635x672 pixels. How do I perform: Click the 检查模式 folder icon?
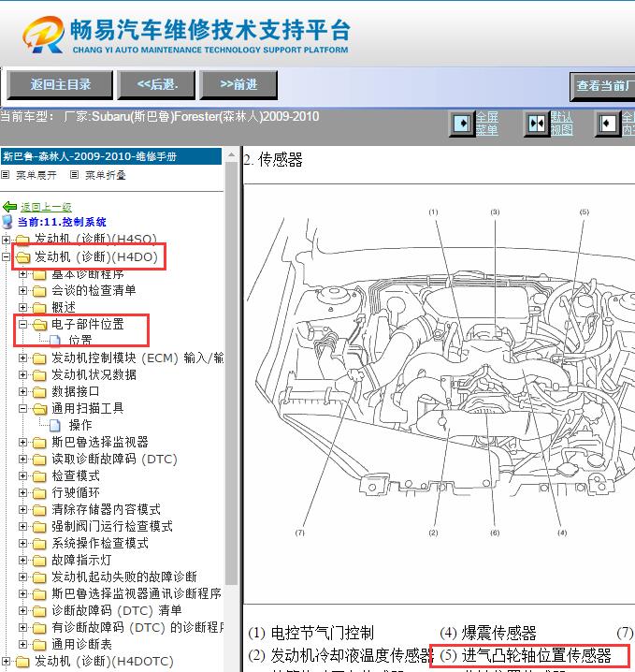coord(40,476)
